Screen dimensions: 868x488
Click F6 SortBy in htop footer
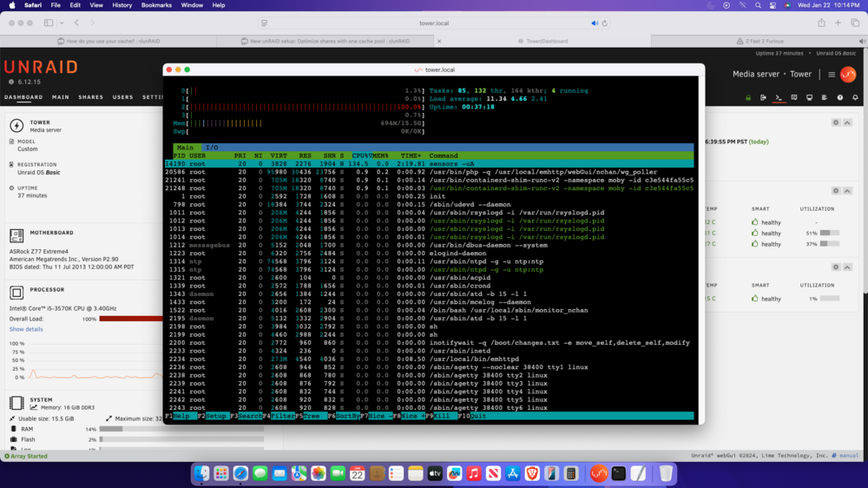pyautogui.click(x=343, y=416)
